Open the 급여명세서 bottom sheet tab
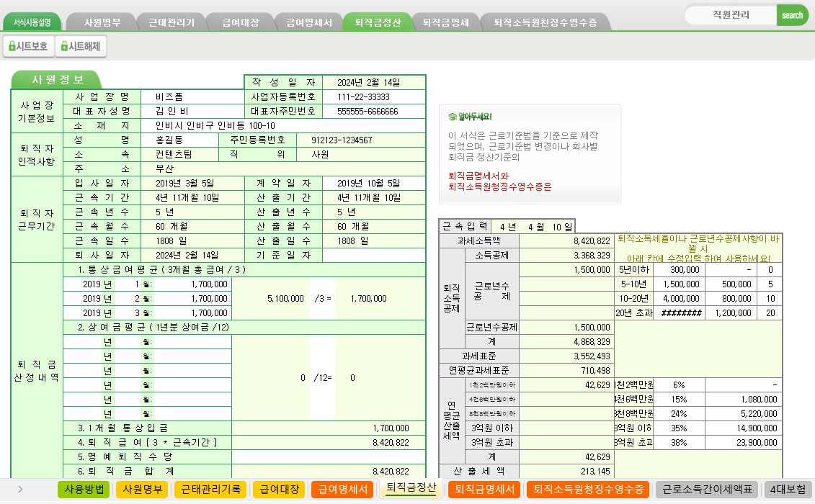This screenshot has width=815, height=504. [342, 490]
